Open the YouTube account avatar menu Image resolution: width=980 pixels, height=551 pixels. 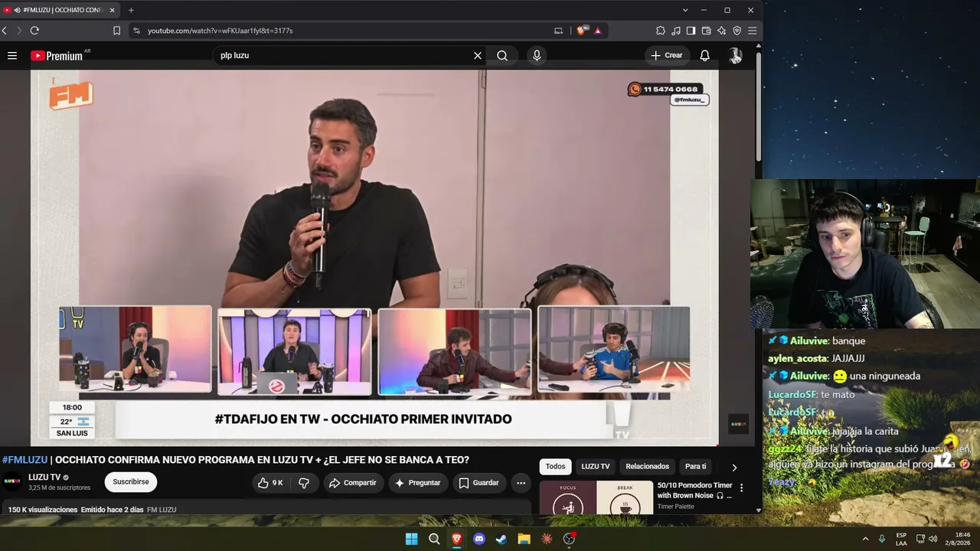[735, 56]
